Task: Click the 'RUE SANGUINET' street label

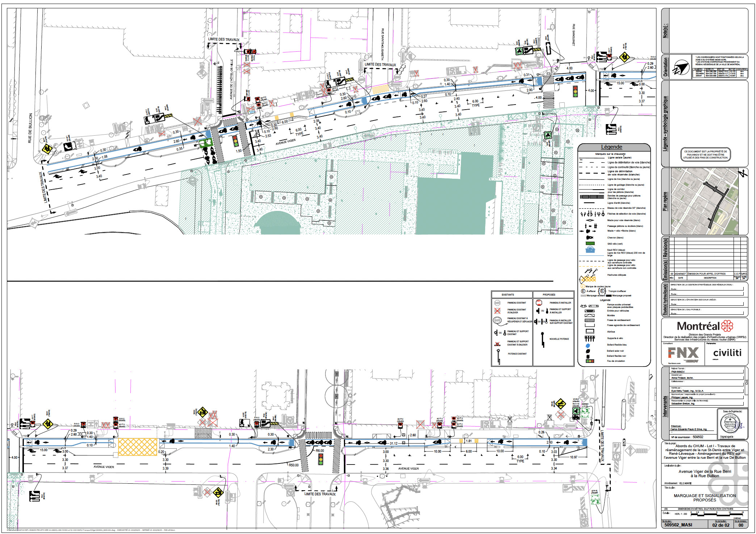Action: 574,35
